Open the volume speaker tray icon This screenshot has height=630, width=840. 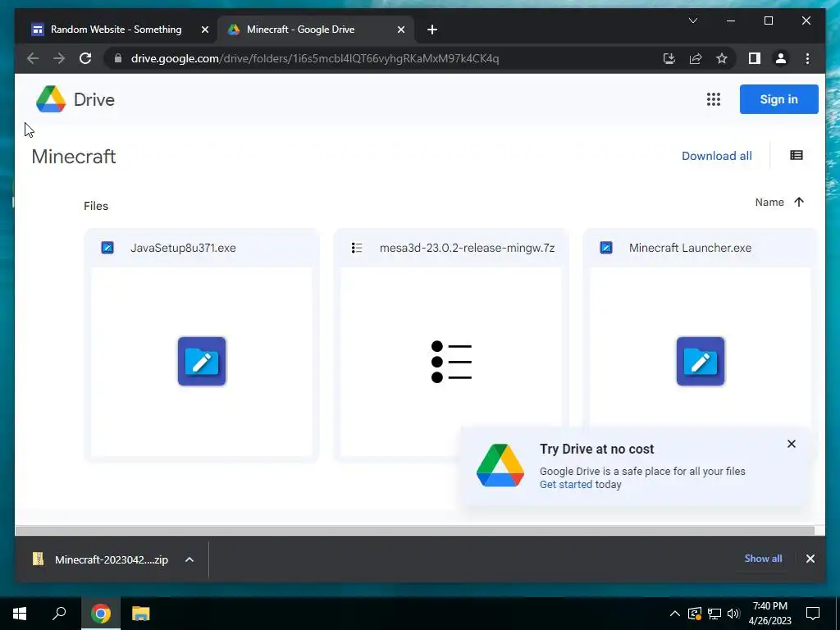733,614
